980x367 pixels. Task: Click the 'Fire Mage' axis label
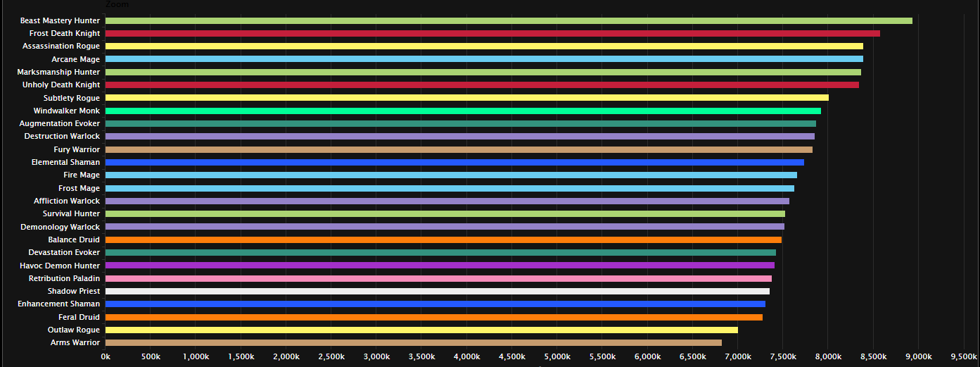[82, 175]
